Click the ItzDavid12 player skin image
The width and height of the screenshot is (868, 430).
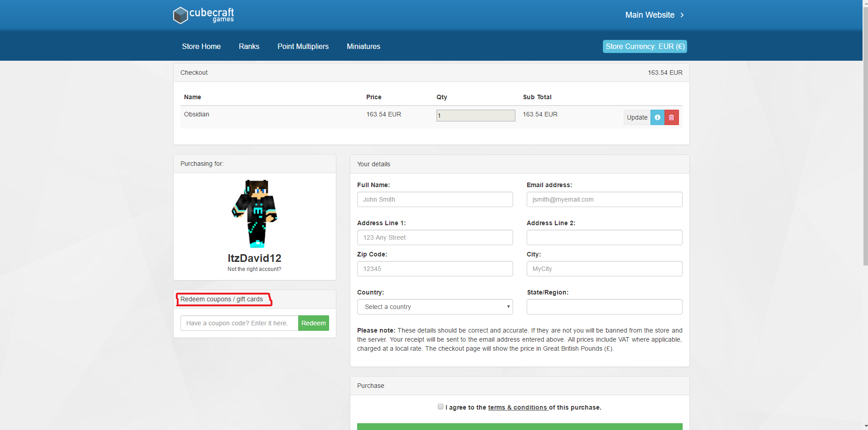[x=255, y=213]
